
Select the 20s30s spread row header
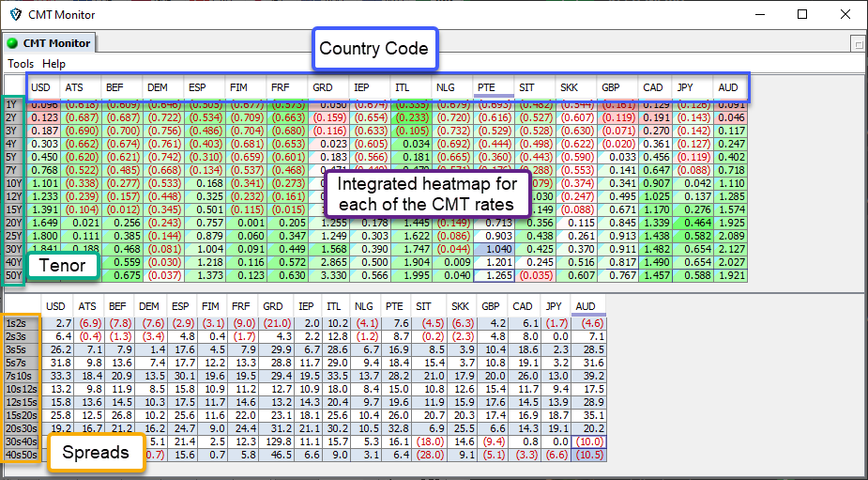pyautogui.click(x=22, y=428)
